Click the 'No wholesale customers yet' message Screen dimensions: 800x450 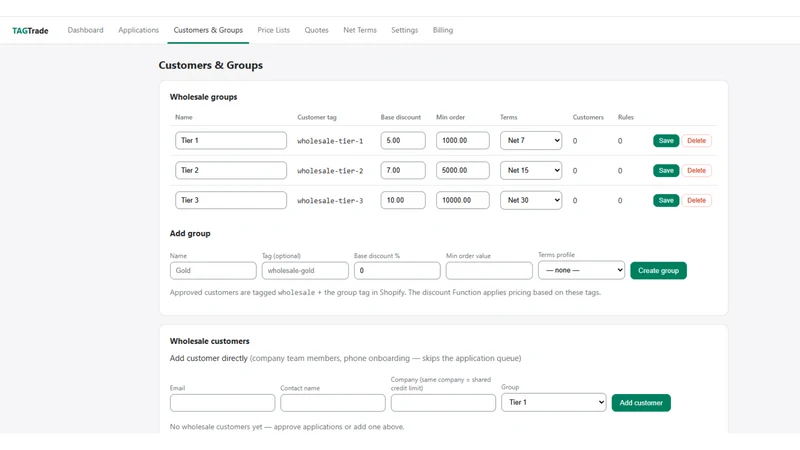pos(287,427)
